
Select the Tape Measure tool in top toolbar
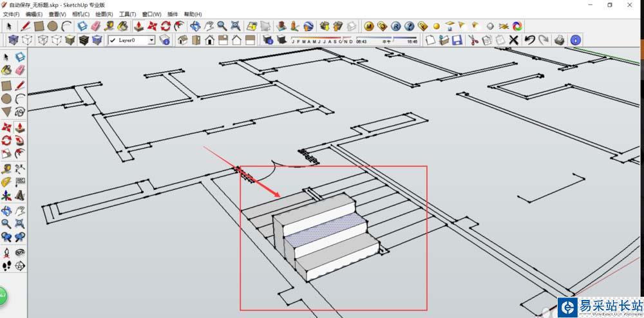coord(109,26)
